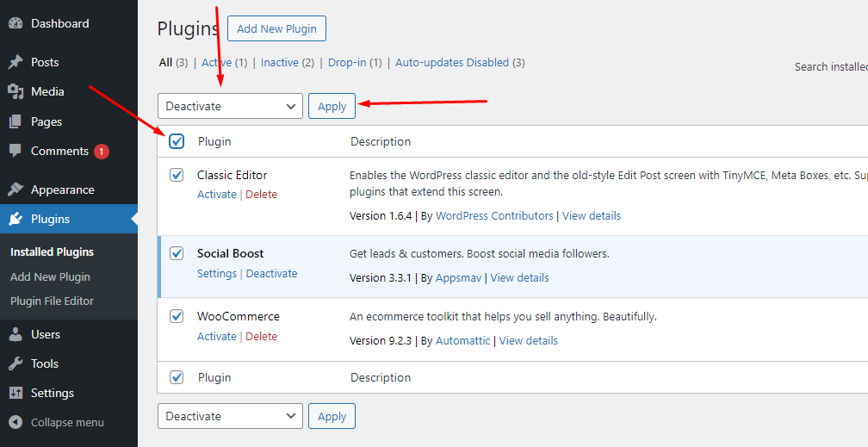Click the Plugins plug icon
Image resolution: width=868 pixels, height=447 pixels.
point(15,219)
